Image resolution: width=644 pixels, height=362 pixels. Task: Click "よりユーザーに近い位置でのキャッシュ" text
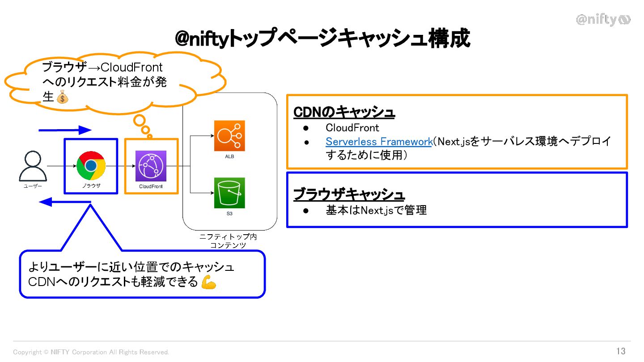(131, 267)
